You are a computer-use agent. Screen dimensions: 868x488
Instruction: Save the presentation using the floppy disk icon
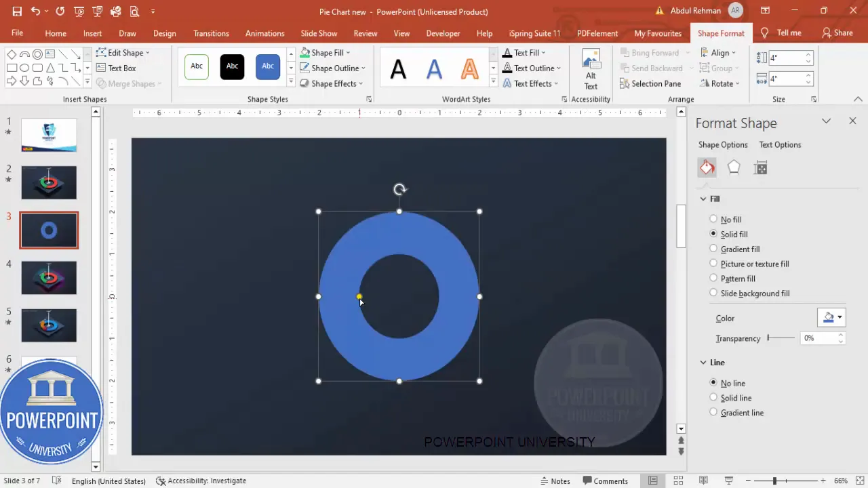point(17,12)
